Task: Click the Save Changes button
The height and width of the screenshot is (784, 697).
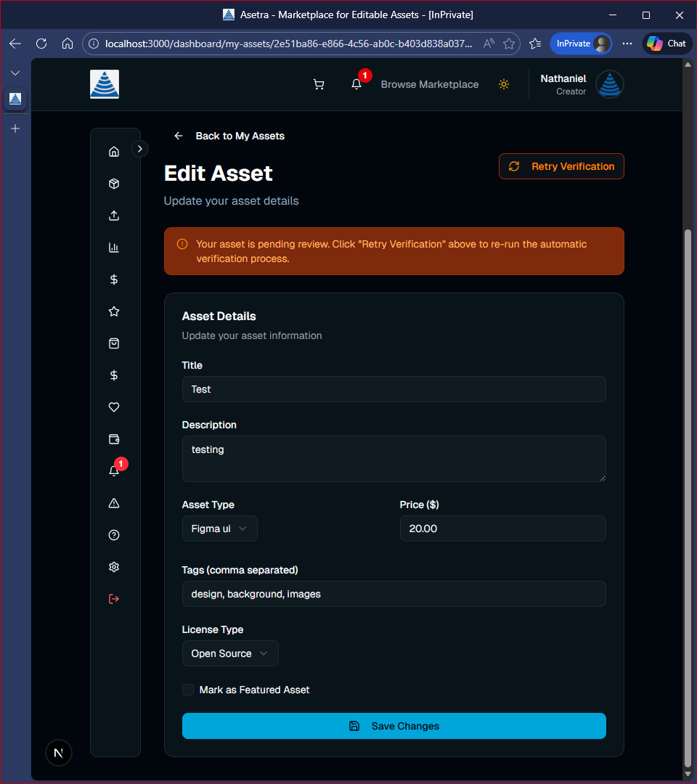Action: 394,726
